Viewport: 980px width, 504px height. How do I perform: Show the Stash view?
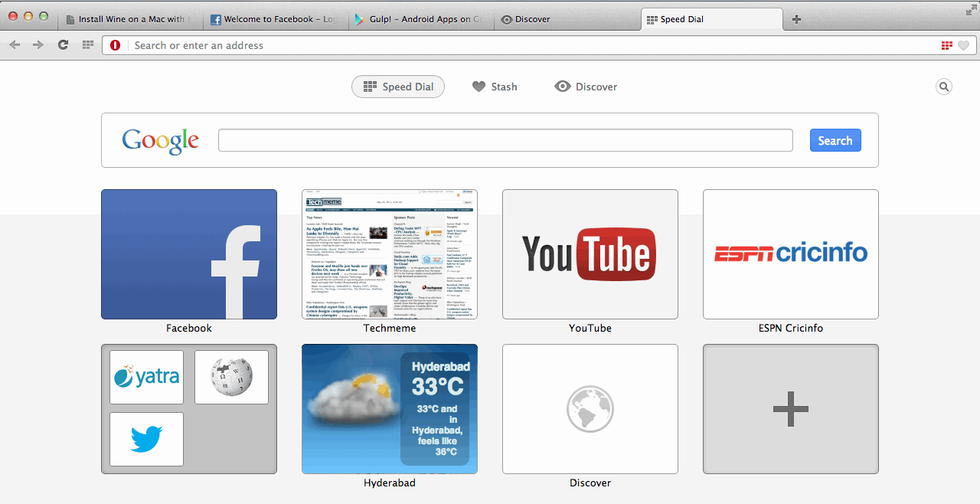click(495, 87)
